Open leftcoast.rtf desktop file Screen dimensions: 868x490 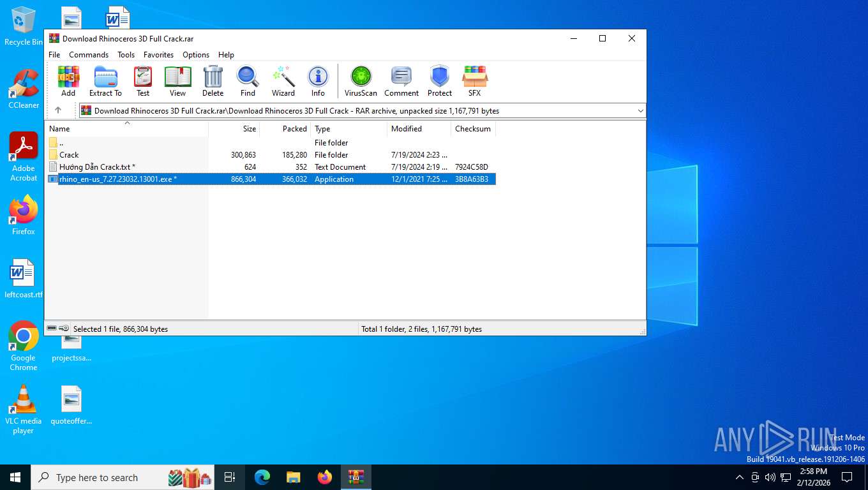pos(24,279)
